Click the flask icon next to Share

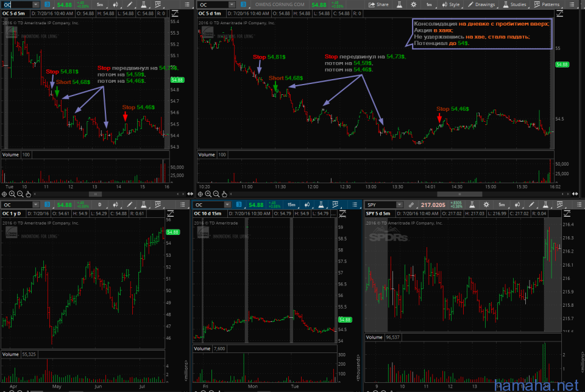pos(399,4)
